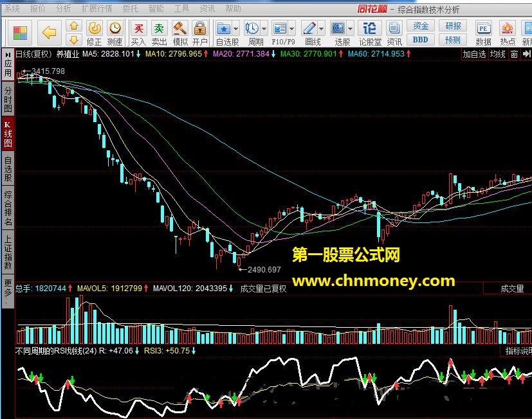Toggle 均线 moving average lines
The height and width of the screenshot is (419, 532).
[x=497, y=54]
